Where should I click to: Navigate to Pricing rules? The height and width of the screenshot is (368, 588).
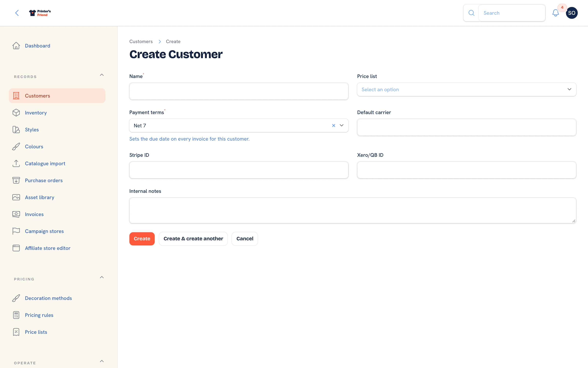pos(57,315)
